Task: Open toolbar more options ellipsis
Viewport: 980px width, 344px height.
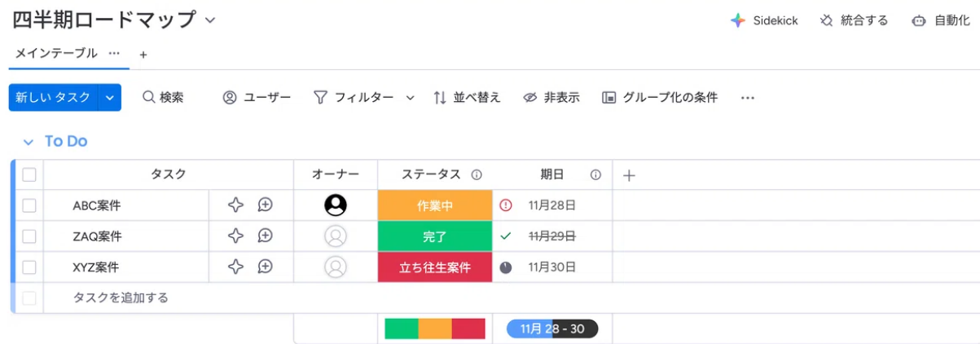Action: click(x=747, y=98)
